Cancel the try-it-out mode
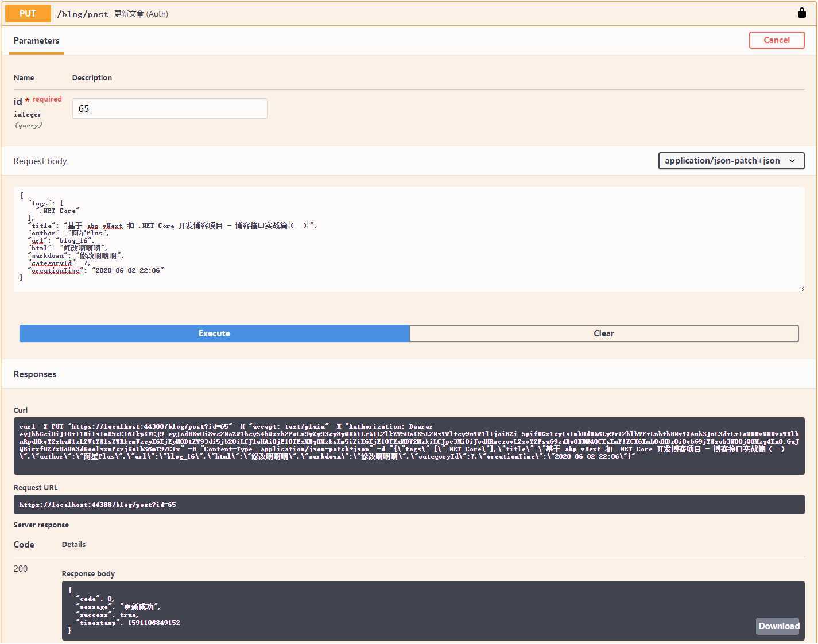This screenshot has width=818, height=644. (776, 40)
